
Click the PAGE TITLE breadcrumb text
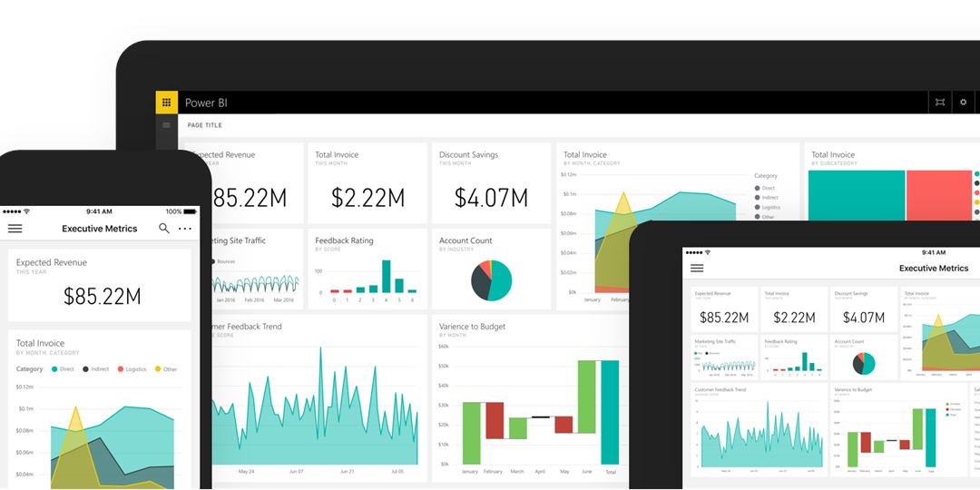pos(204,125)
